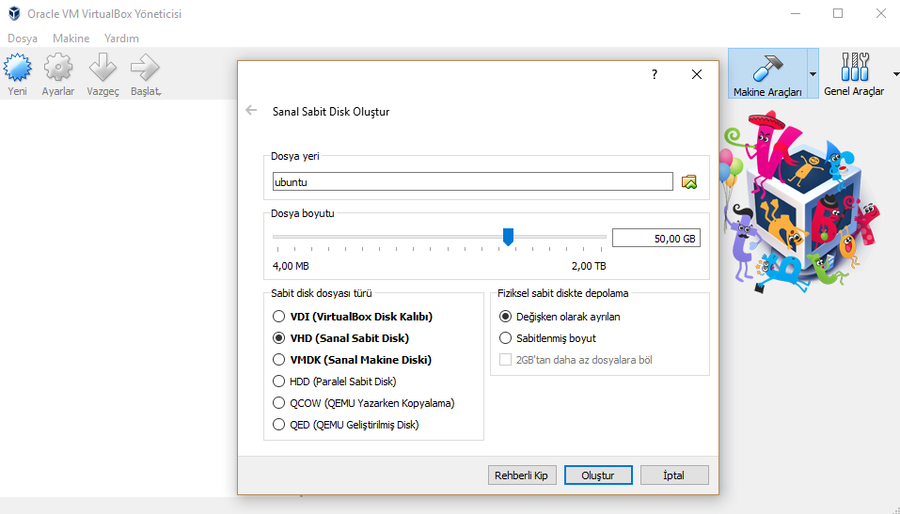This screenshot has height=514, width=900.
Task: Click the Yeni (New) toolbar icon
Action: point(17,69)
